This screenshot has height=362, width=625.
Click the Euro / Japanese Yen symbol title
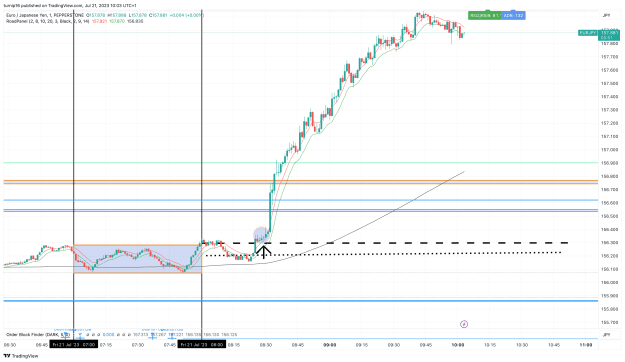[45, 15]
